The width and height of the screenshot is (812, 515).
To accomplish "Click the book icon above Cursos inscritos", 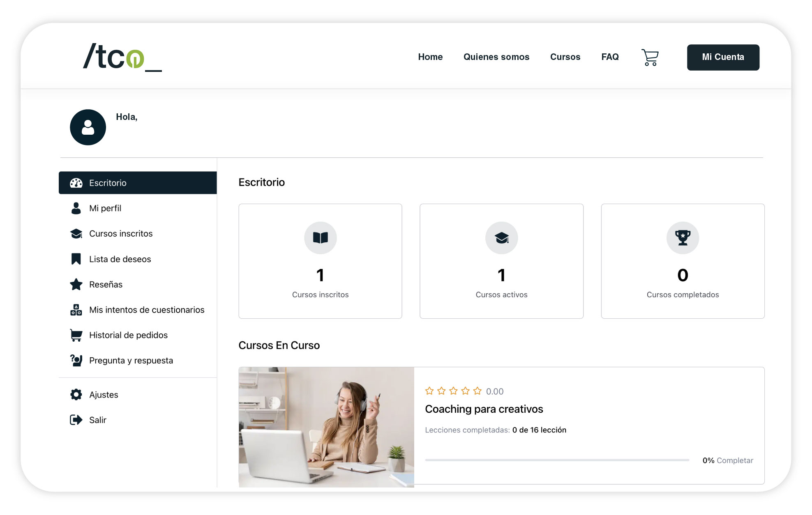I will 320,238.
